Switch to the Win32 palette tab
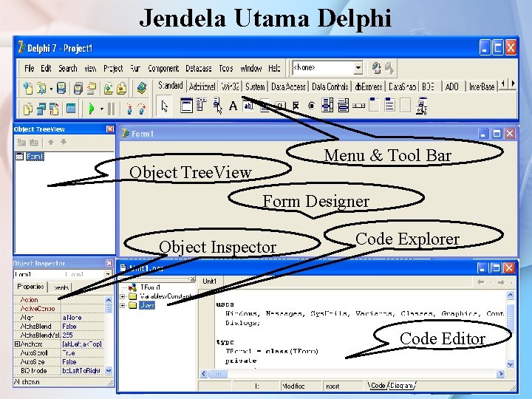This screenshot has height=399, width=532. pos(230,87)
